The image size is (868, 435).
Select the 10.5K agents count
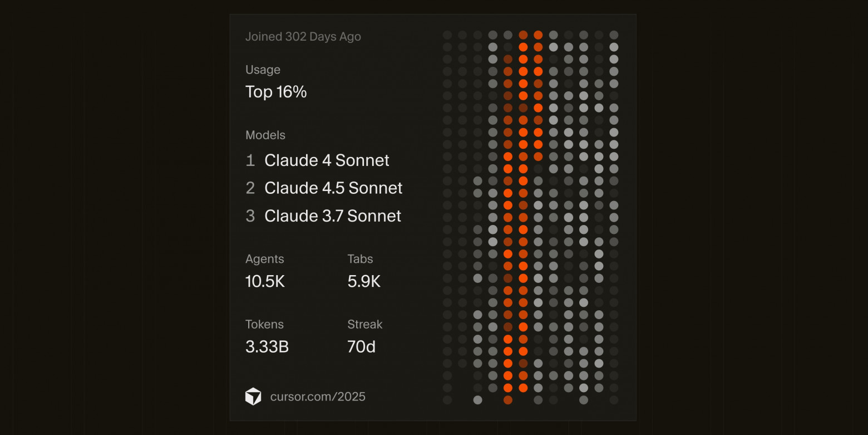pos(265,282)
